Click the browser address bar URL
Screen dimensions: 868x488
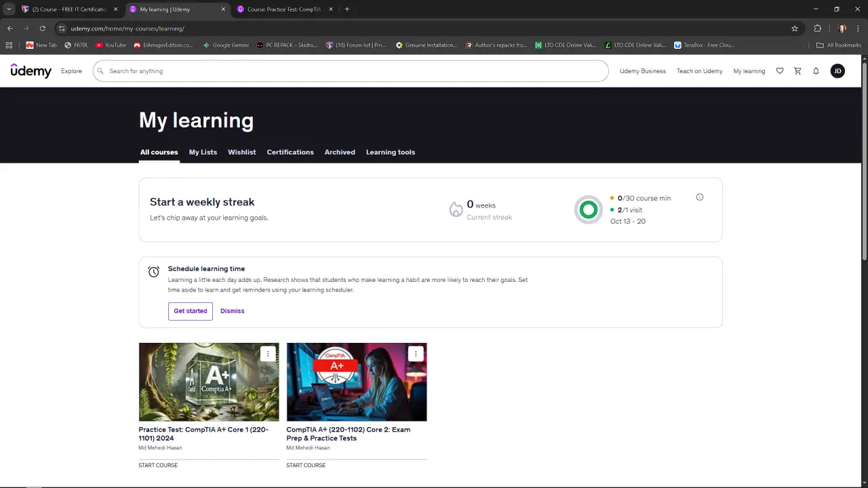127,28
